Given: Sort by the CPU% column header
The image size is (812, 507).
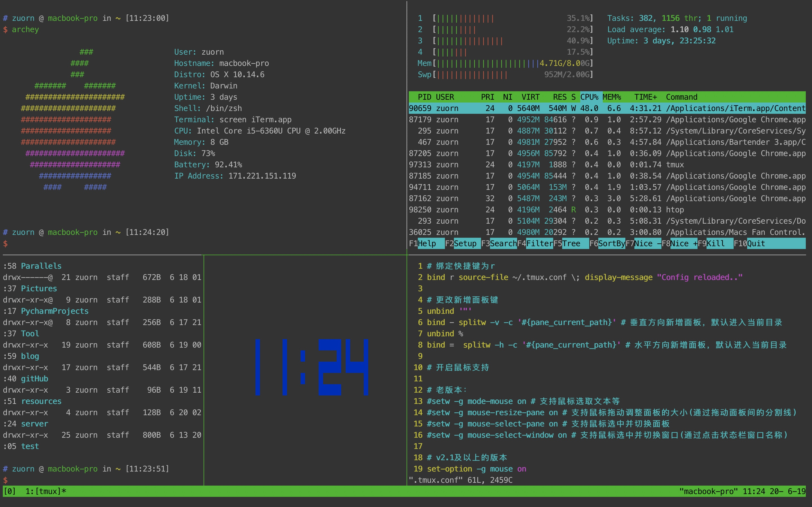Looking at the screenshot, I should 589,97.
